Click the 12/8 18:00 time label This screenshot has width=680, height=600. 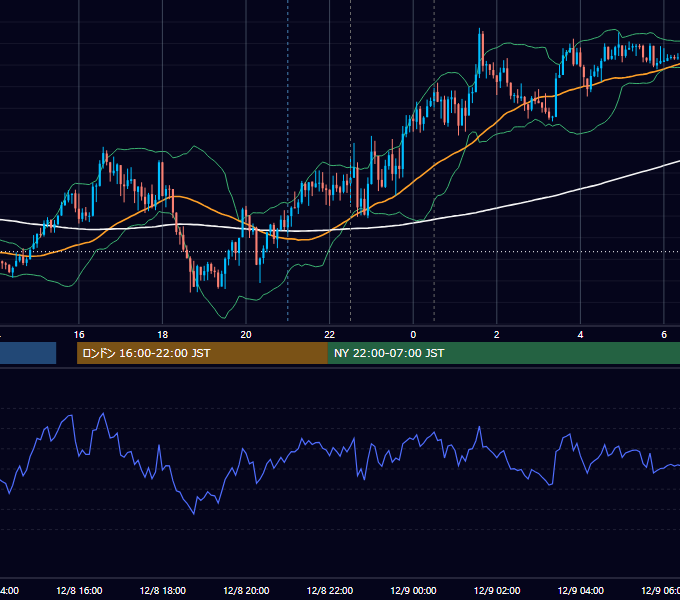point(163,590)
